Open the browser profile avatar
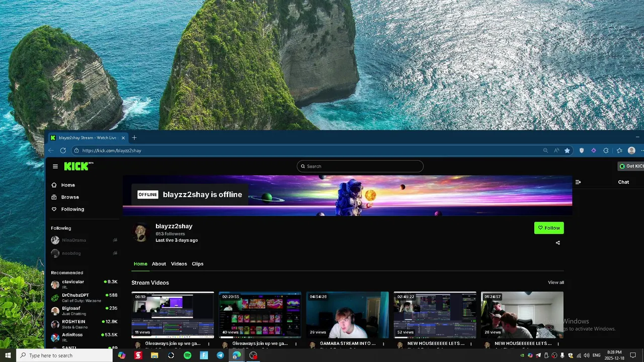This screenshot has height=362, width=644. click(631, 150)
